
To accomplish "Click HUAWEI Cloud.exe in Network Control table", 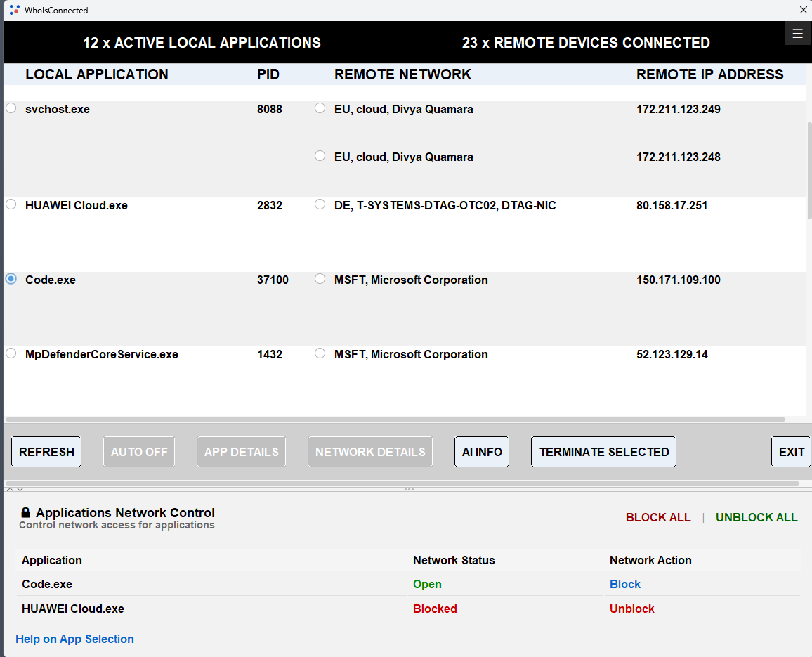I will click(x=73, y=609).
